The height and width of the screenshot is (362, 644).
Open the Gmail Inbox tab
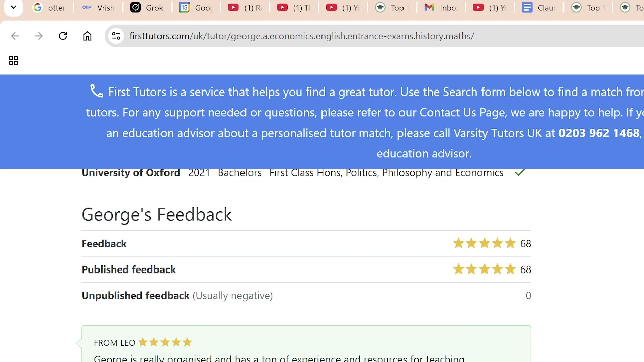pyautogui.click(x=441, y=8)
